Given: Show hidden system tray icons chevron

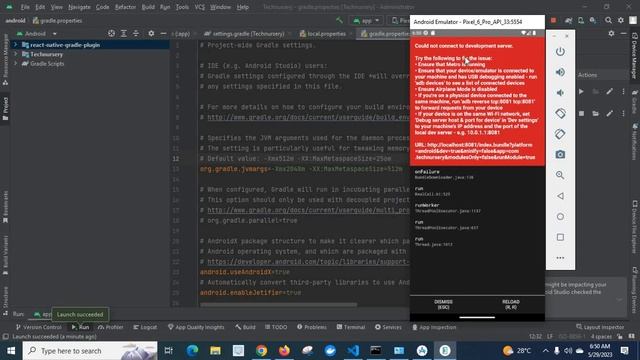Looking at the screenshot, I should (545, 351).
